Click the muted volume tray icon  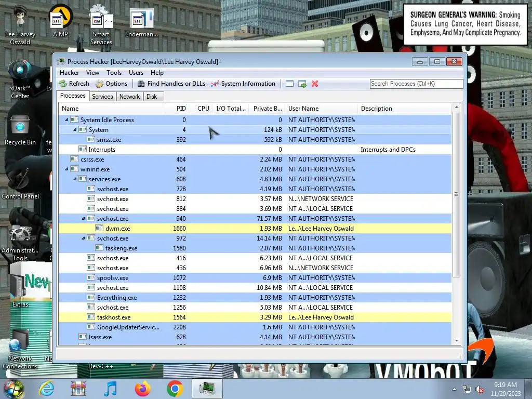click(x=480, y=389)
